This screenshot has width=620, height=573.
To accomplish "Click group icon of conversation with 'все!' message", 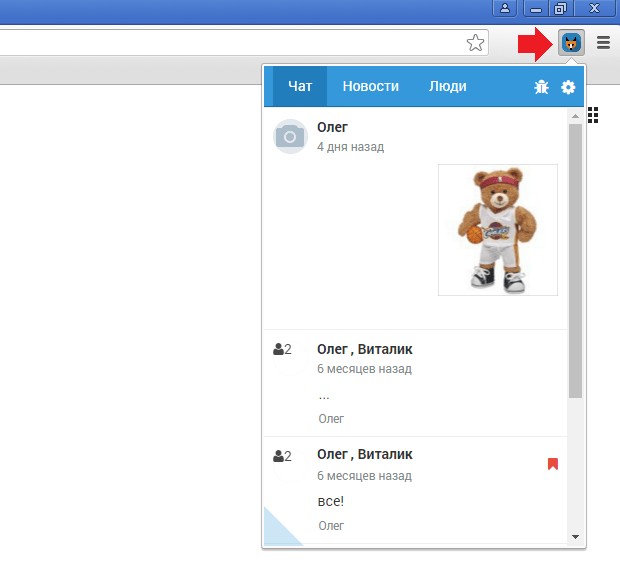I will coord(282,456).
